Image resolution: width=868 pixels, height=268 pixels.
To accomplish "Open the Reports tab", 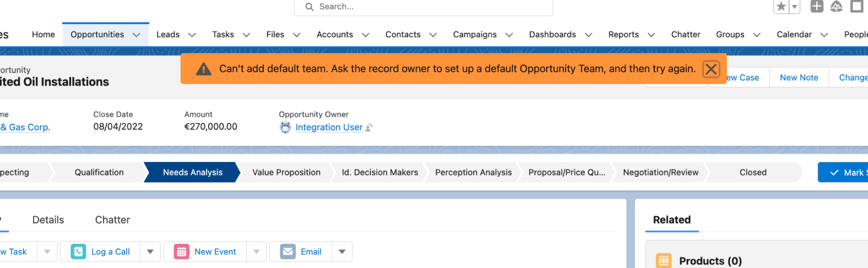I will (624, 34).
